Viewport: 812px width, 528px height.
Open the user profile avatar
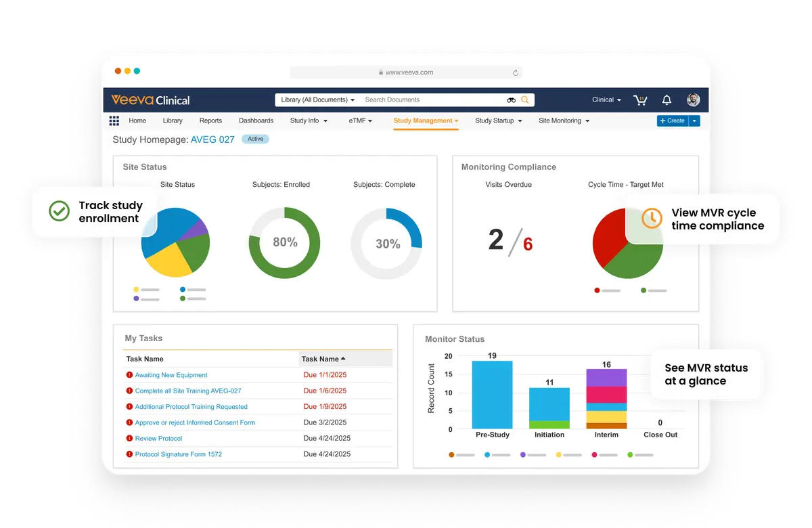click(693, 100)
